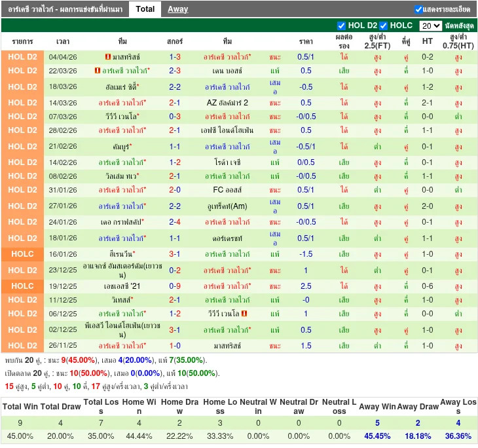Uncheck the แสดงรายละเอียด checkbox

pyautogui.click(x=418, y=9)
